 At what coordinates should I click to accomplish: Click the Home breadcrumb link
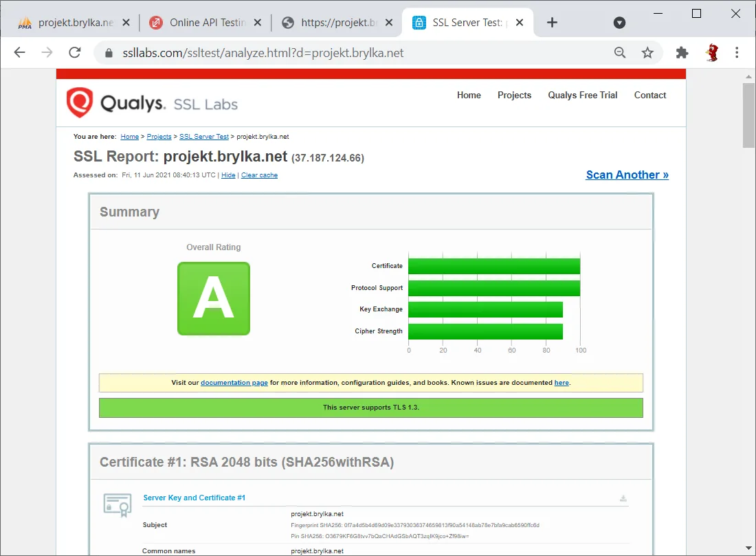[130, 137]
